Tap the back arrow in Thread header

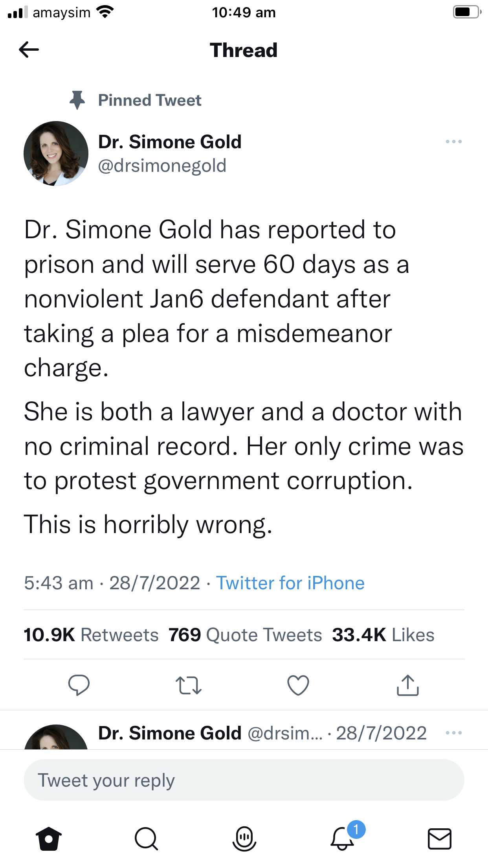click(x=29, y=50)
